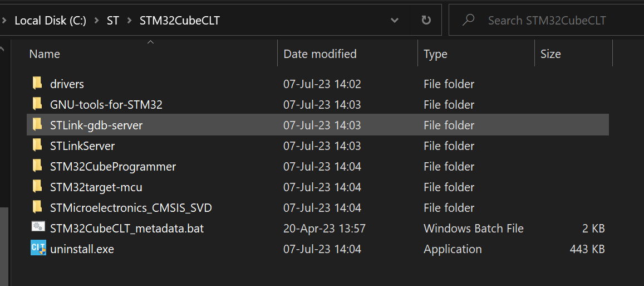Expand the chevron after Local Disk (C:)
The image size is (644, 286).
(x=96, y=21)
